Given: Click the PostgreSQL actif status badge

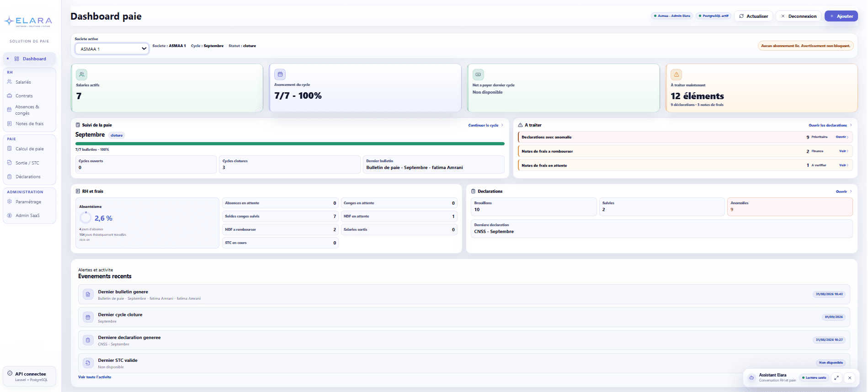Looking at the screenshot, I should coord(714,16).
